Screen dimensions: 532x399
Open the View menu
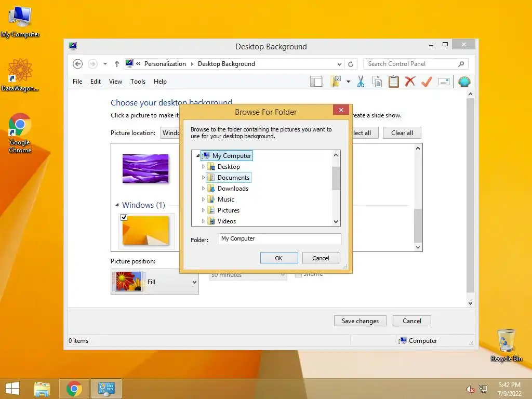pos(115,82)
